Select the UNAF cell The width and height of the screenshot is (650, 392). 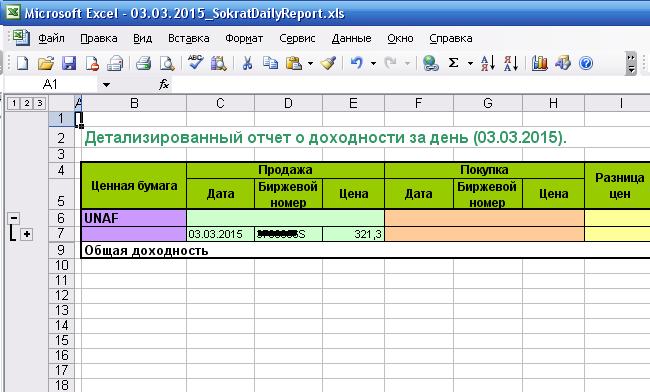pos(134,218)
